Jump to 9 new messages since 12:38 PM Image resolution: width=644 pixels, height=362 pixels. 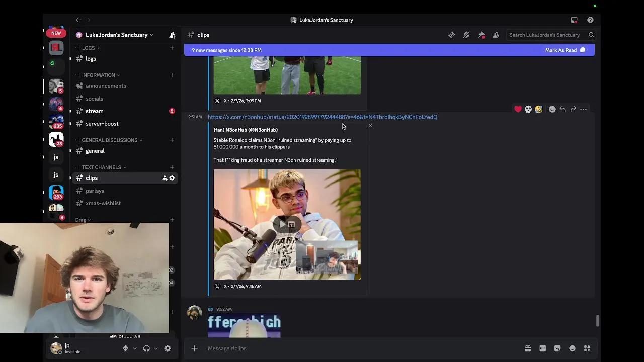pyautogui.click(x=226, y=50)
